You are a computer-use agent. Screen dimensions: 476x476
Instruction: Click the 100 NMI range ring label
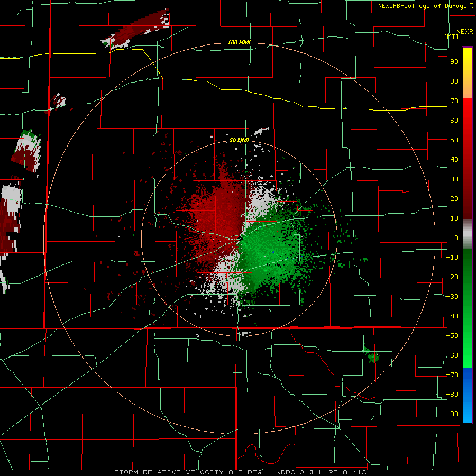239,42
